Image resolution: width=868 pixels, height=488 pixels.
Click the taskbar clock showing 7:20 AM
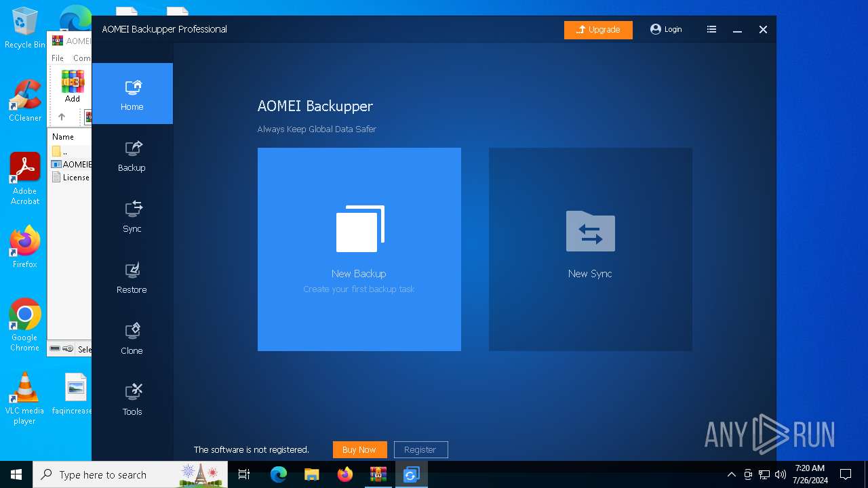coord(810,474)
